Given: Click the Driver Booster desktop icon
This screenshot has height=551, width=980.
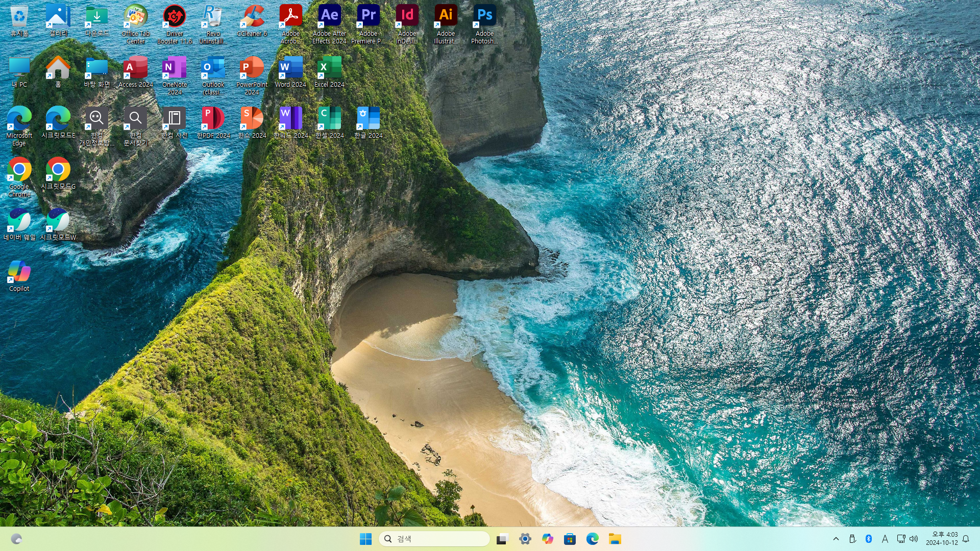Looking at the screenshot, I should pyautogui.click(x=174, y=16).
